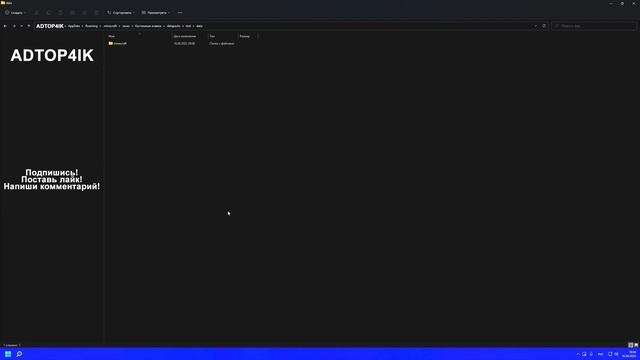Go back with the Back arrow
The width and height of the screenshot is (640, 360).
pos(5,26)
